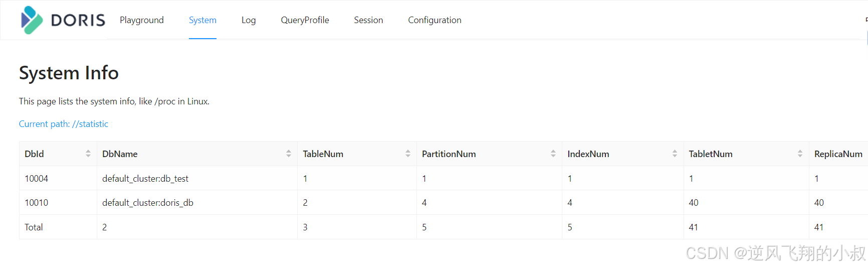Open the Session tab
Viewport: 868px width, 268px height.
[x=368, y=20]
